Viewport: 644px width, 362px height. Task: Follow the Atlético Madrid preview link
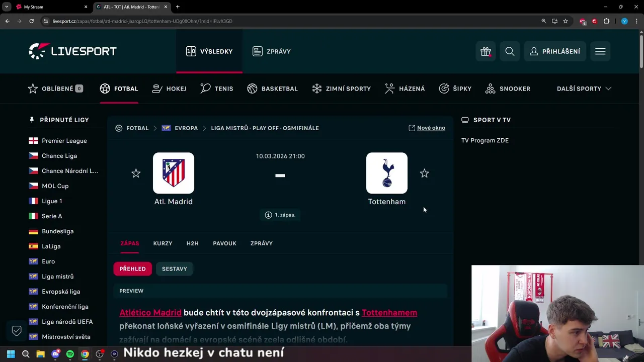pos(150,313)
